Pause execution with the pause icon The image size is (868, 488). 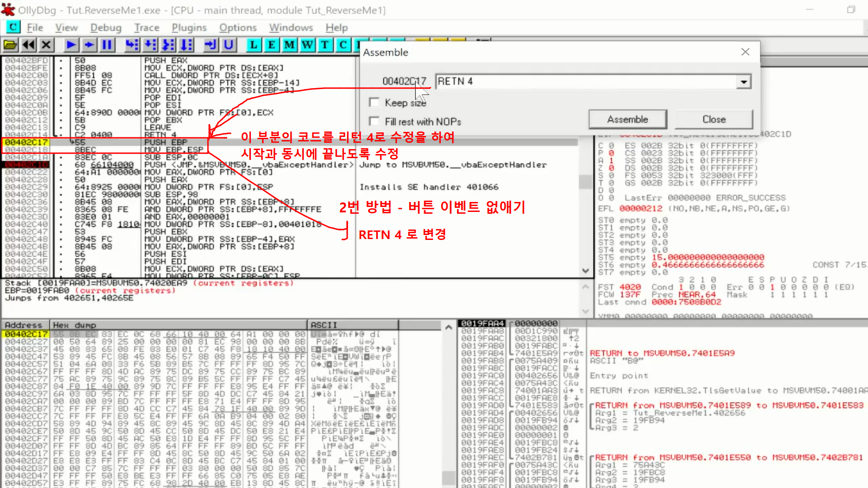click(107, 45)
